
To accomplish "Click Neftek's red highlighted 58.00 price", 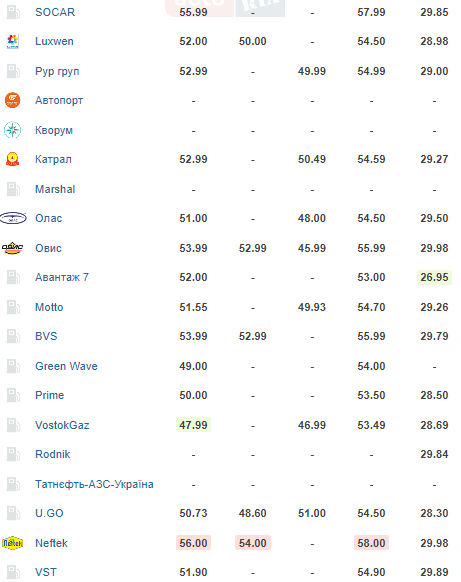I will 371,543.
